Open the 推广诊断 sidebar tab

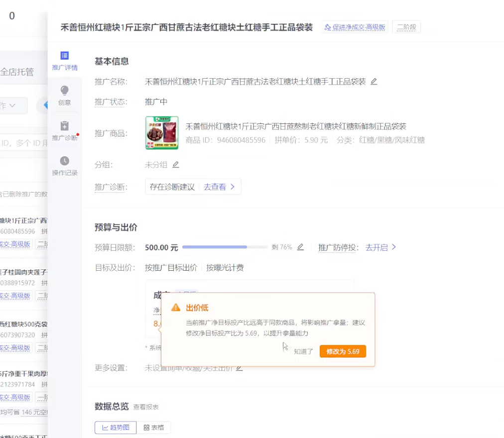65,131
